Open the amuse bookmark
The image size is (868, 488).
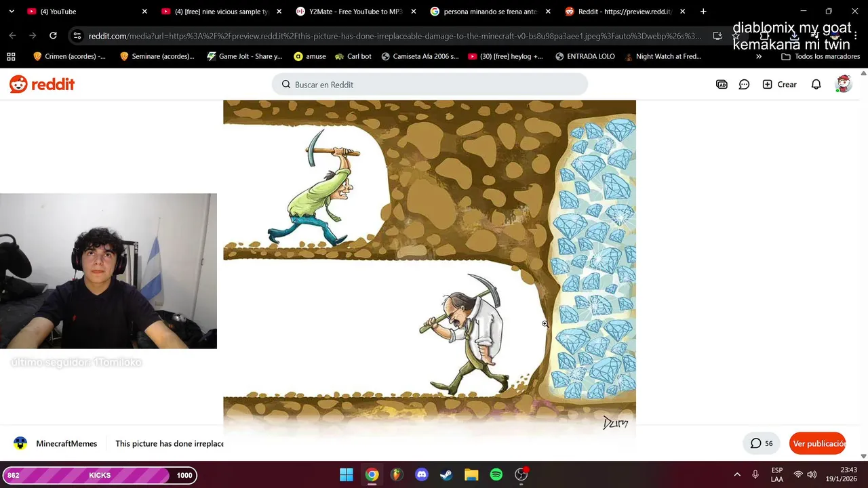click(x=310, y=56)
